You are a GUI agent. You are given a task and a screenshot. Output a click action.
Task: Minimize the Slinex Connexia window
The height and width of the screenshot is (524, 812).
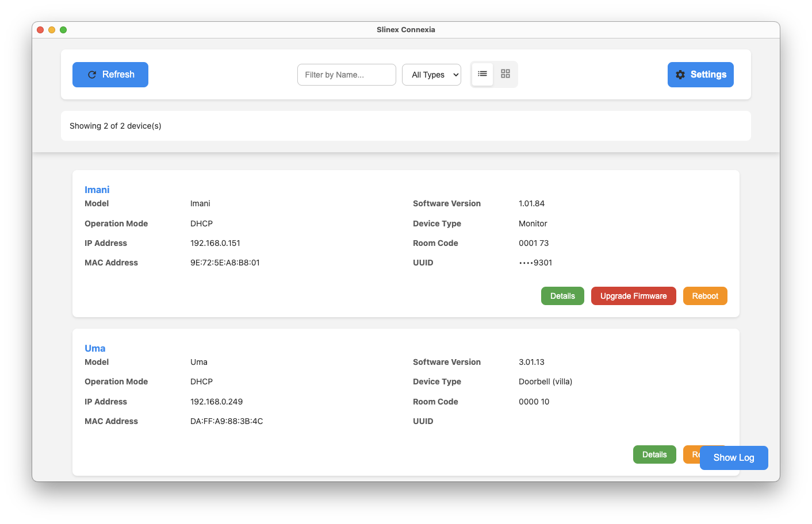click(52, 30)
